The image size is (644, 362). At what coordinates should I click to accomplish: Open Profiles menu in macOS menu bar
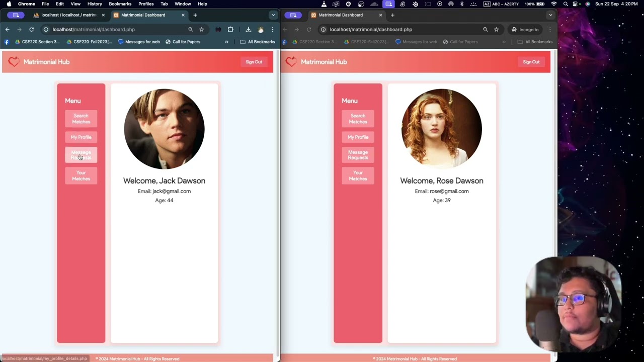pyautogui.click(x=146, y=4)
